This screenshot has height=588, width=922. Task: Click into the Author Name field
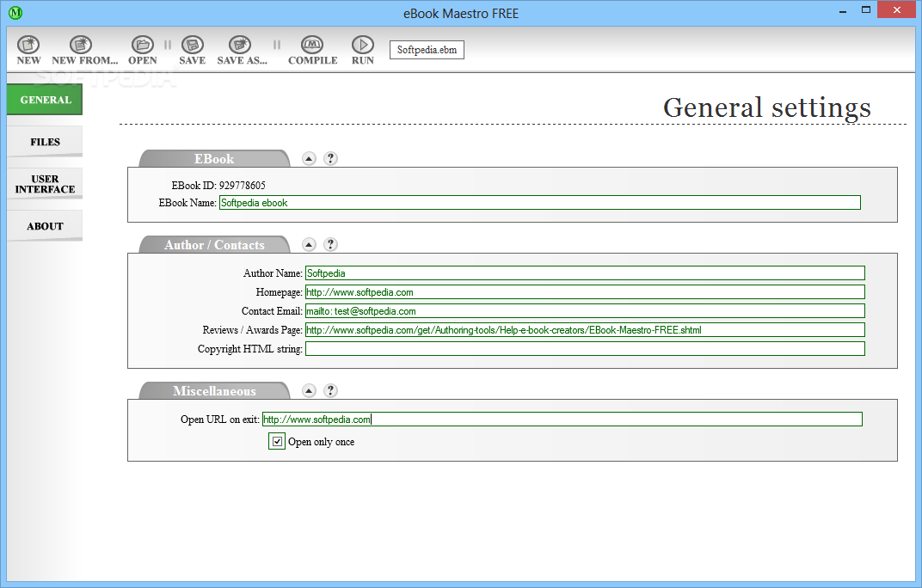(x=585, y=273)
